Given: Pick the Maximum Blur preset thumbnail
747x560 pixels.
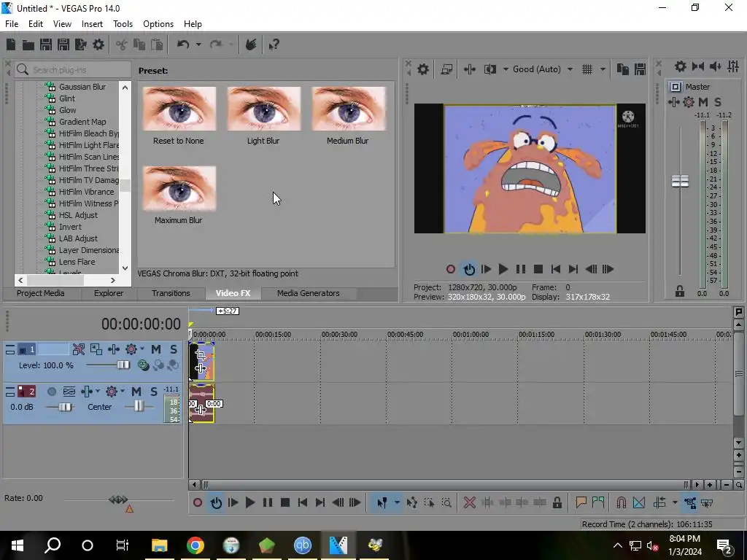Looking at the screenshot, I should click(x=179, y=189).
